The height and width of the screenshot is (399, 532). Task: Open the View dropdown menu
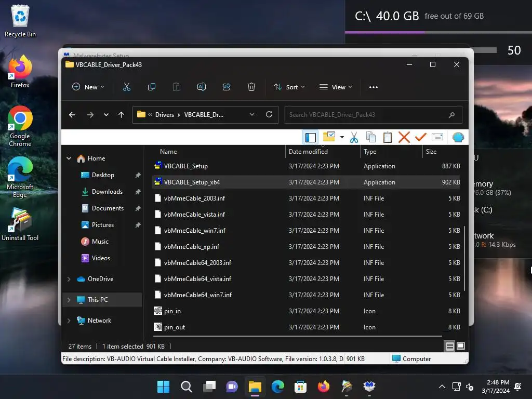[x=336, y=87]
